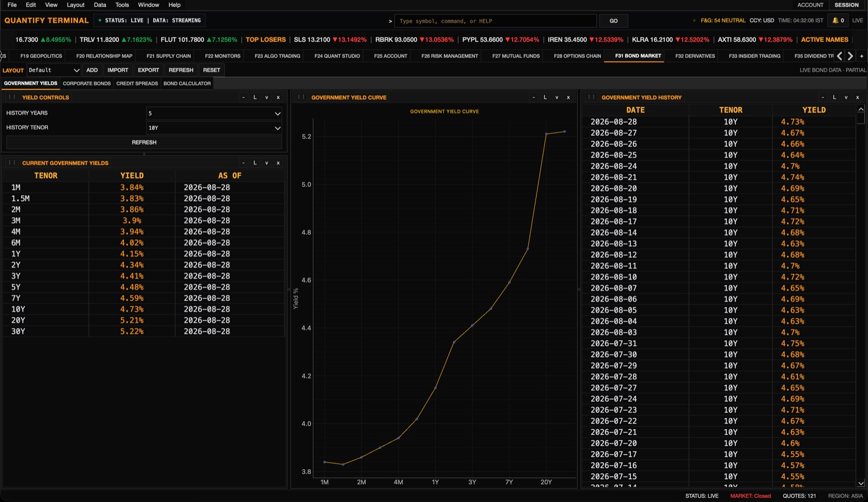The height and width of the screenshot is (502, 868).
Task: Open the History Years dropdown
Action: (214, 113)
